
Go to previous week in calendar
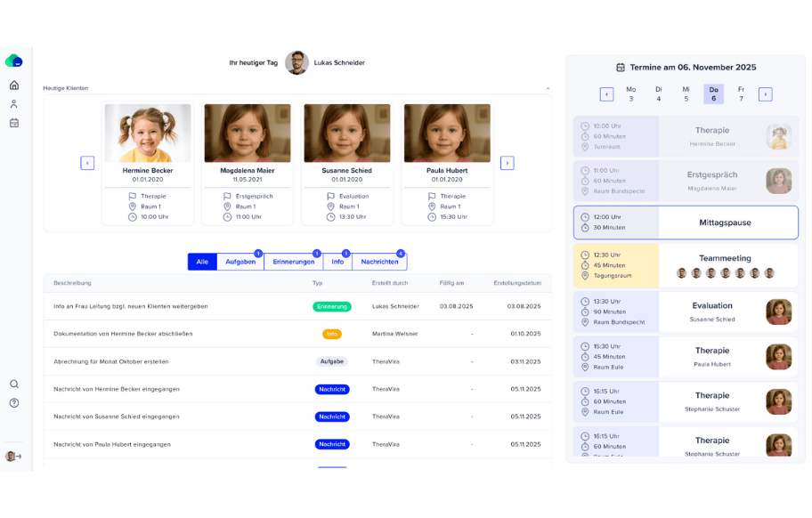[606, 94]
